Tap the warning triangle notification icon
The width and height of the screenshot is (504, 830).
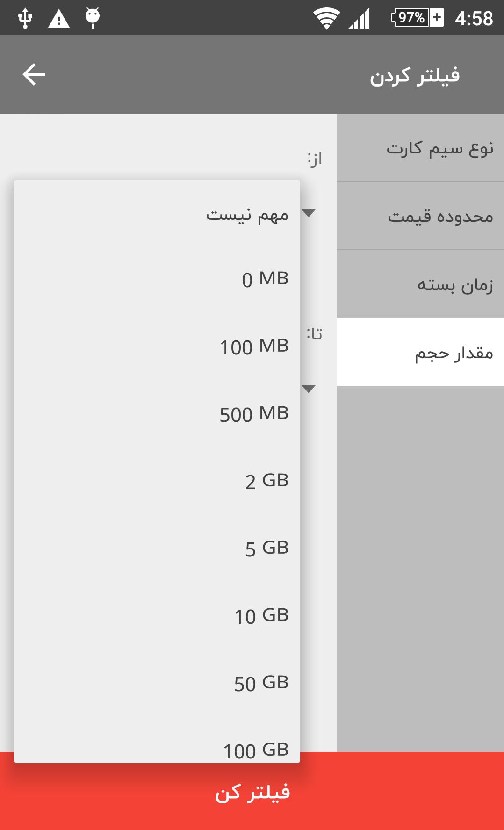tap(59, 19)
